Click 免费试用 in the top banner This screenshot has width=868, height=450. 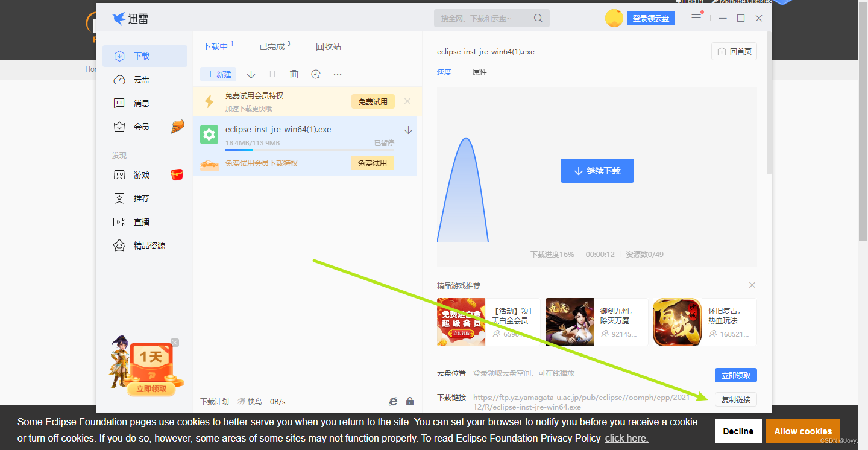(x=373, y=101)
